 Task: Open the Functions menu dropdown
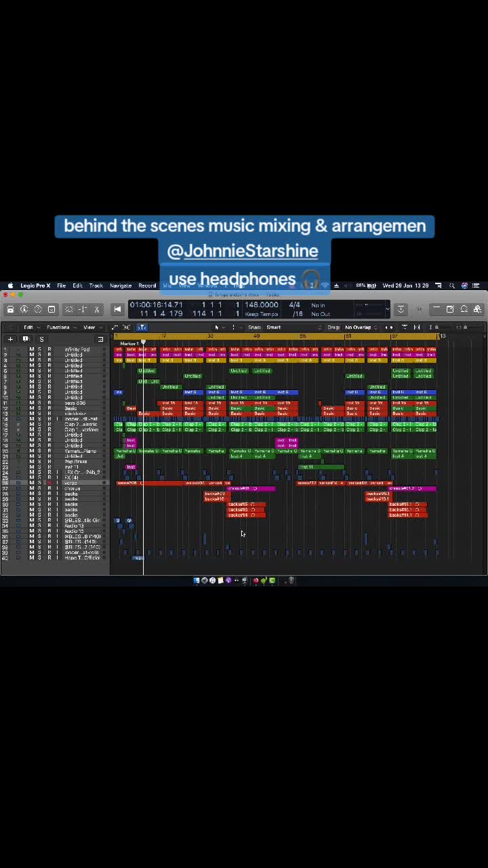(60, 328)
